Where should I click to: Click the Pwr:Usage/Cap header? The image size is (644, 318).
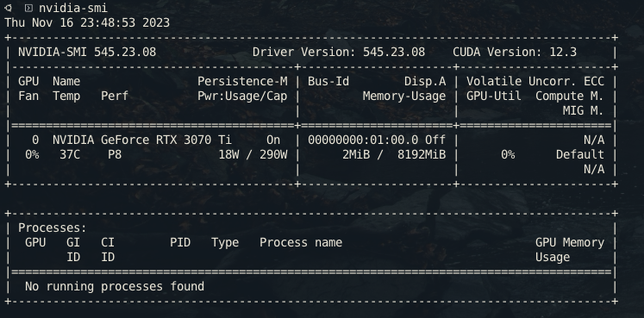tap(242, 97)
